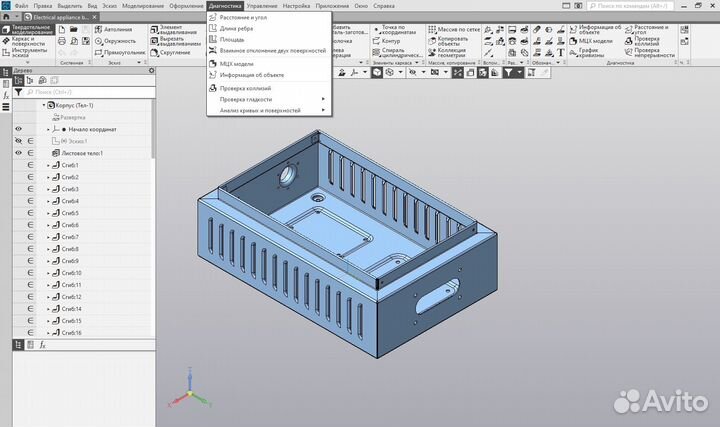Choose Спираль цилиндрическая tool
The height and width of the screenshot is (427, 720).
(397, 53)
